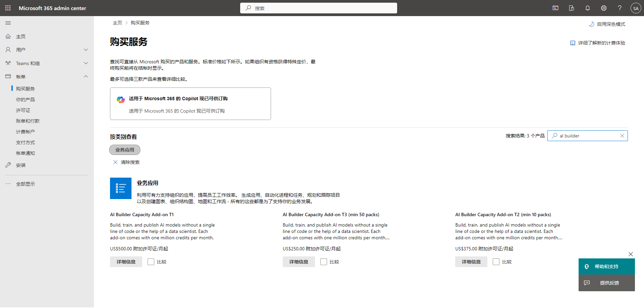Select the 业务应用 category pill
Screen dimensions: 644x308
point(125,150)
